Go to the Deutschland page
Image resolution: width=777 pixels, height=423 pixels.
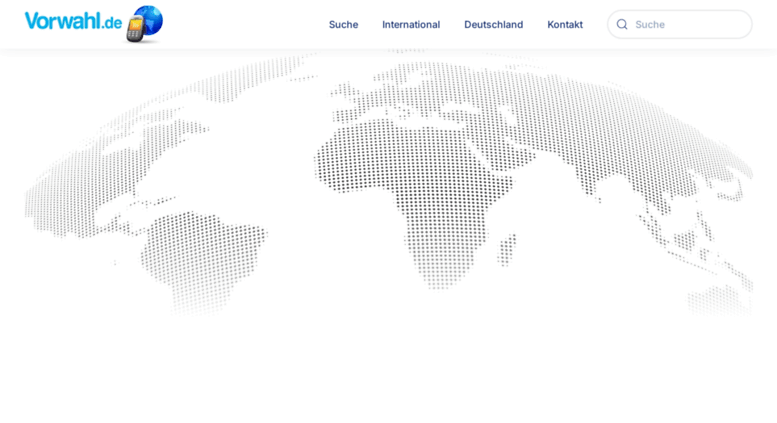(x=494, y=24)
